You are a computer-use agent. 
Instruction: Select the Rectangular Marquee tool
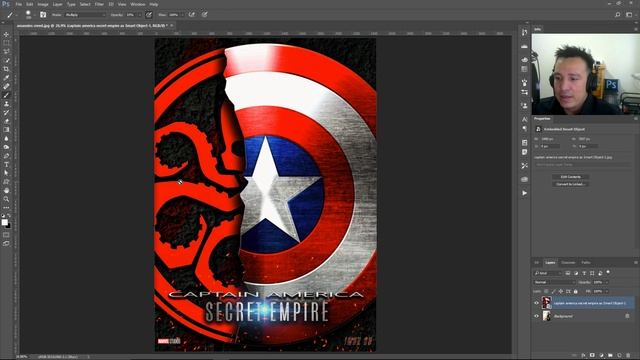(x=6, y=43)
